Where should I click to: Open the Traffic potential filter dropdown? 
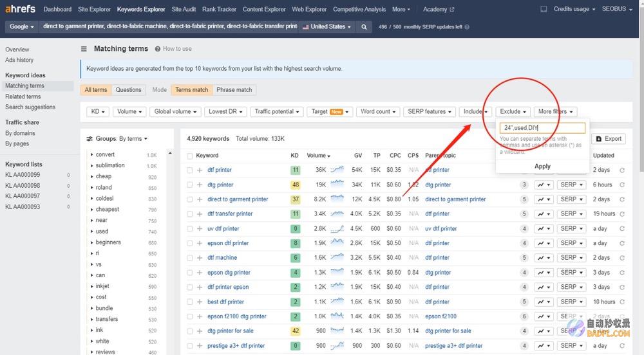pyautogui.click(x=276, y=111)
